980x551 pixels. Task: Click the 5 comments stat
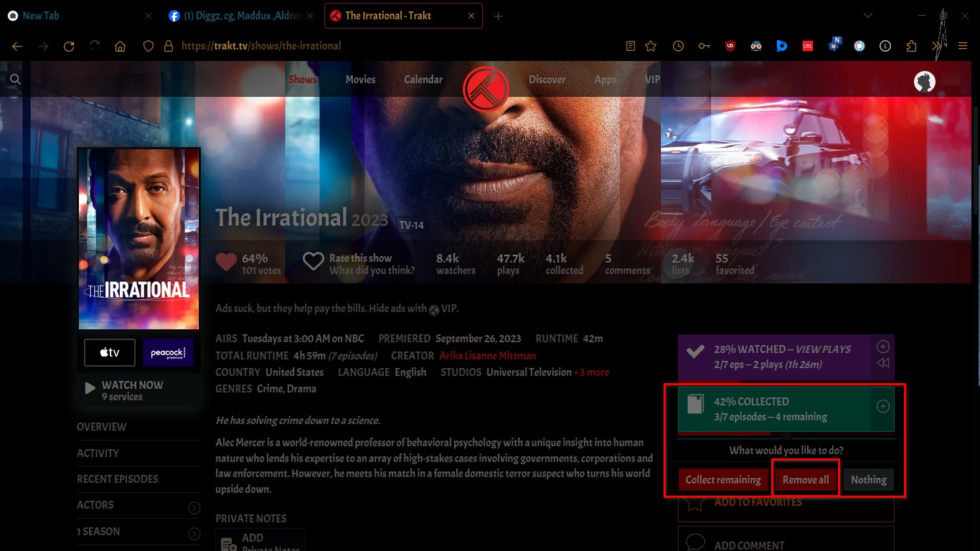coord(627,264)
